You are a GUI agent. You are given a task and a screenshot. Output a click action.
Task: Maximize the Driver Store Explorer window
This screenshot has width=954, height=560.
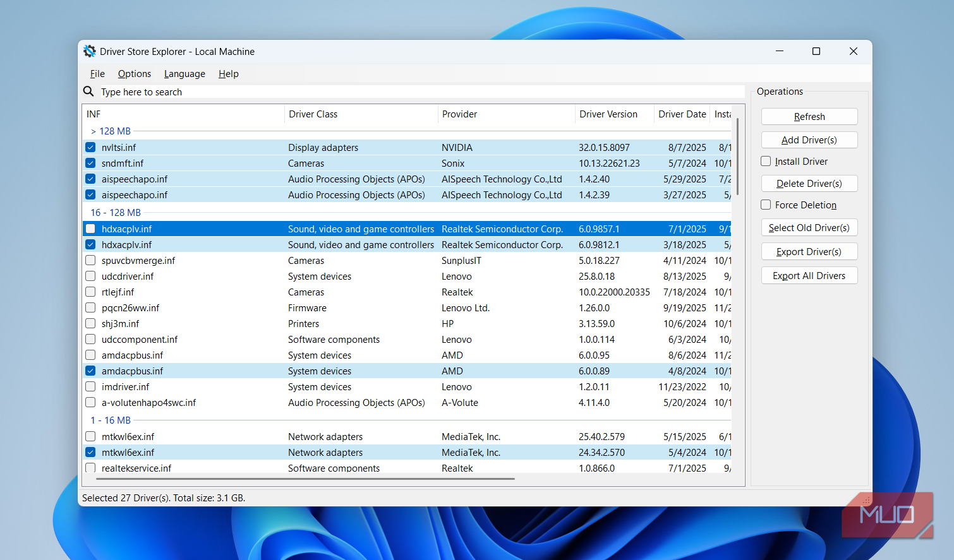click(x=816, y=51)
